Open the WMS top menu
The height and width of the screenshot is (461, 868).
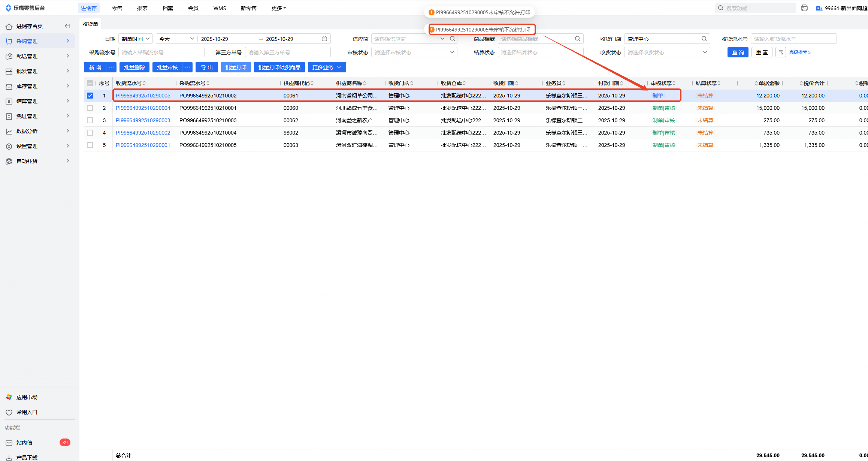tap(220, 8)
